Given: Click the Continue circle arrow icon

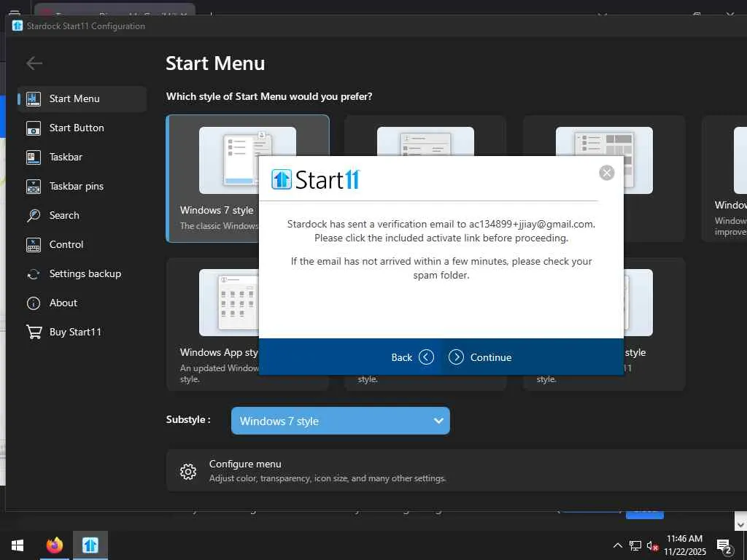Looking at the screenshot, I should coord(456,357).
